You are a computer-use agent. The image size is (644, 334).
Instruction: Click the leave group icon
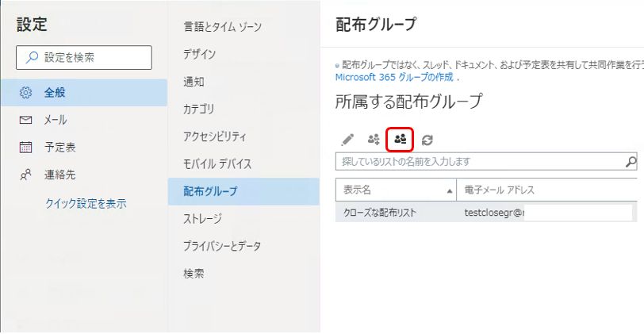401,140
